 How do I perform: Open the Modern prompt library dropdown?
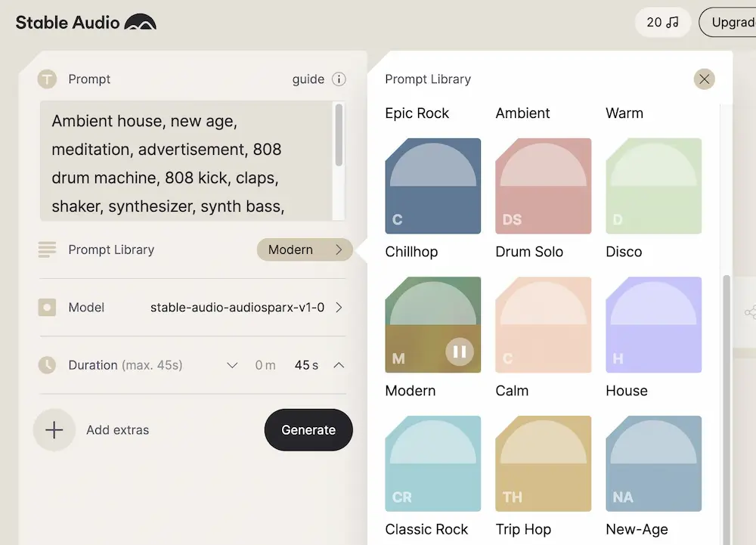click(x=305, y=249)
